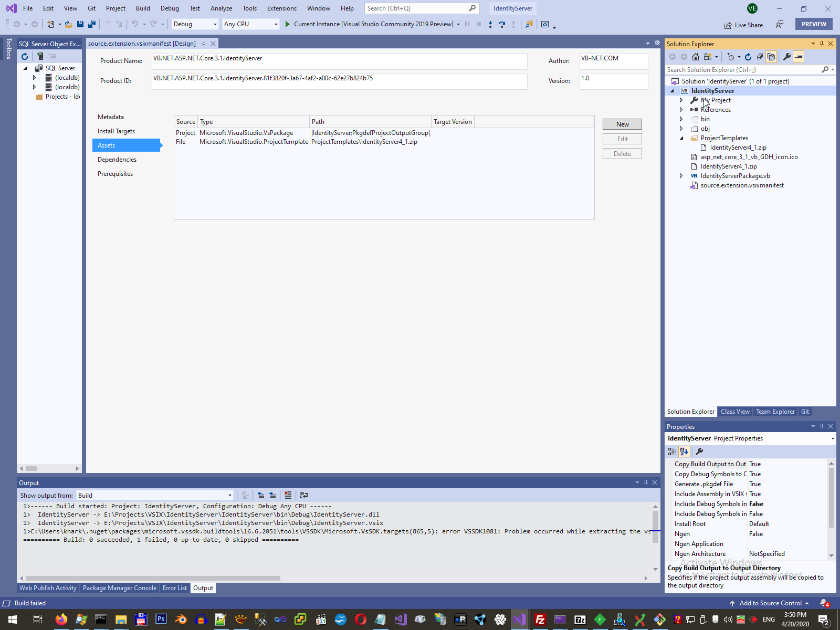Screen dimensions: 840x630
Task: Click the Step Into debug icon
Action: [490, 24]
